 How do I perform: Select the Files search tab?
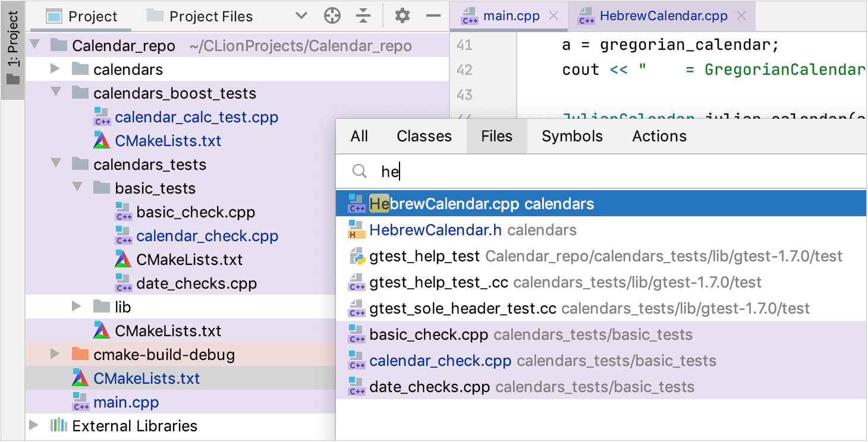pos(497,136)
